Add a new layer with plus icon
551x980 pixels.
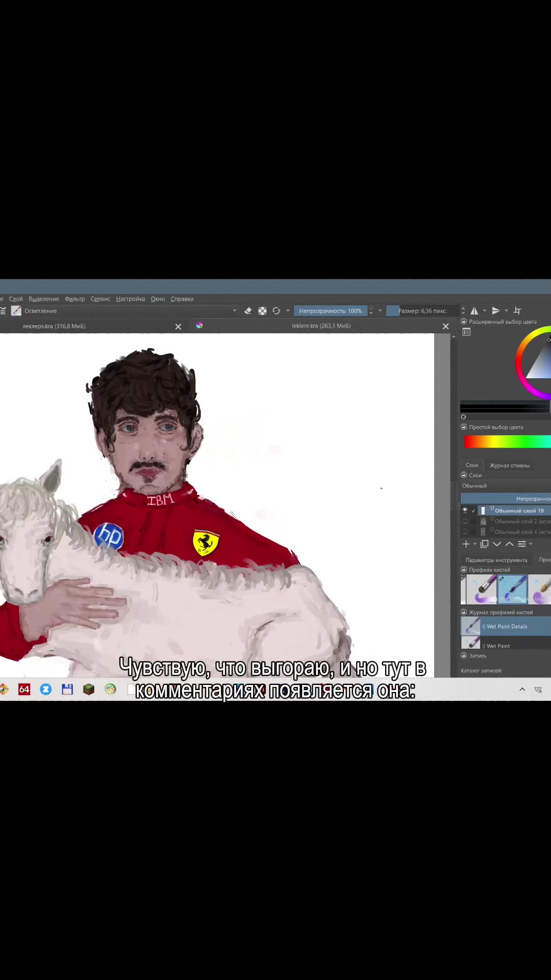[466, 544]
